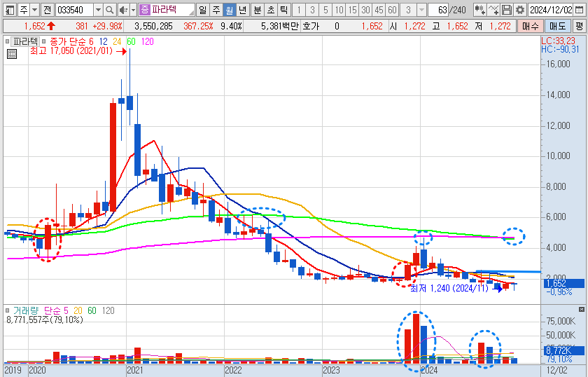Click the 평 button after 매도
Image resolution: width=588 pixels, height=377 pixels.
click(579, 27)
